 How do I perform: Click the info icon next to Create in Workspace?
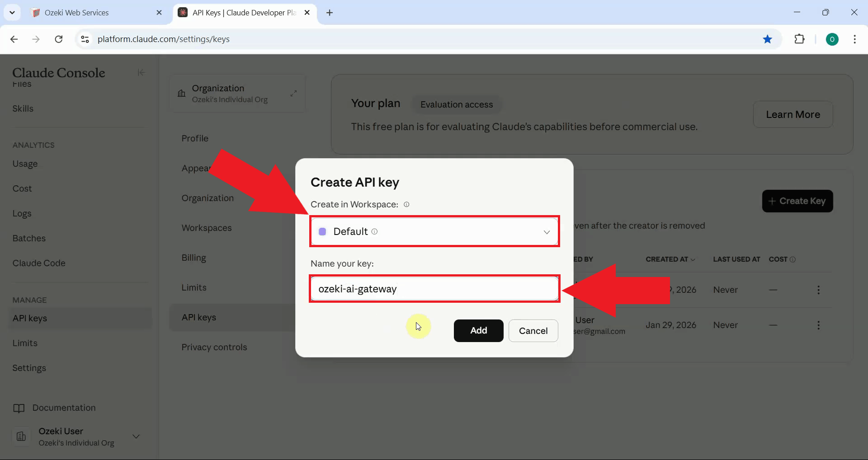pos(406,204)
